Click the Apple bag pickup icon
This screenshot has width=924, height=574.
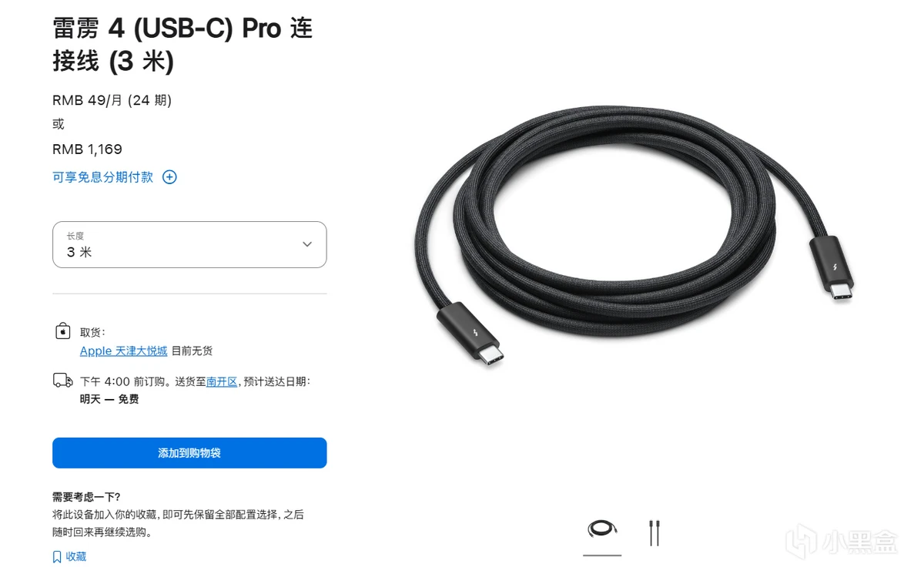pos(63,331)
